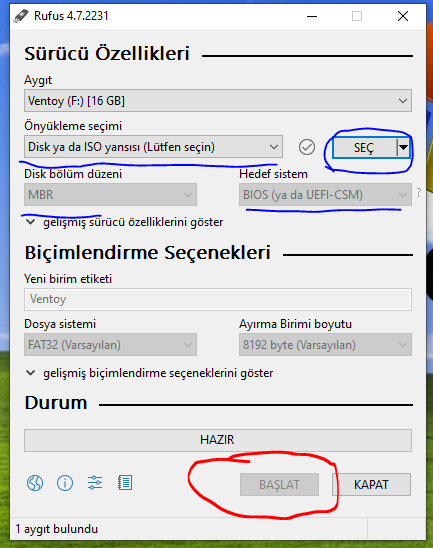
Task: Click the checksum checkmark circle icon
Action: 307,147
